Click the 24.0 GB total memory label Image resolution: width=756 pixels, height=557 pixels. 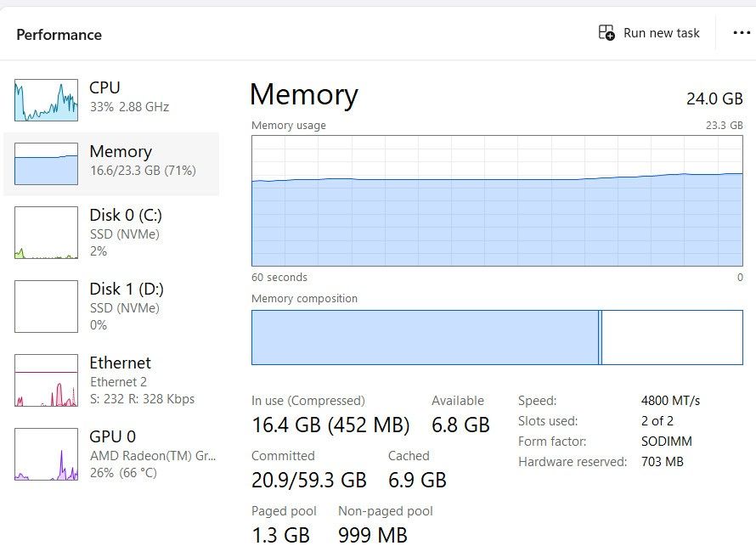coord(714,98)
